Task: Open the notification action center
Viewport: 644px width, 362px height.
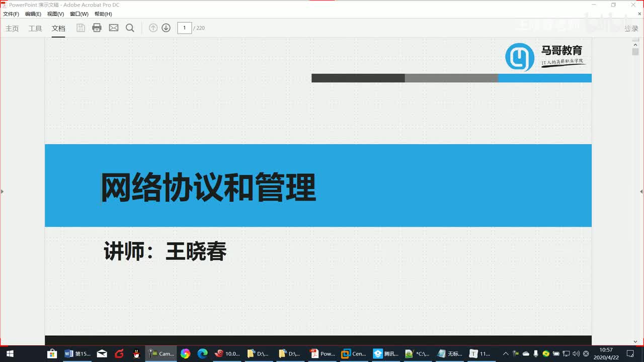Action: tap(630, 353)
